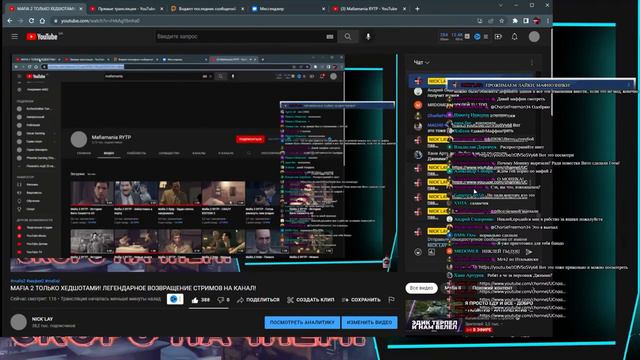The width and height of the screenshot is (640, 360).
Task: Click the video title 'MAFIA 2 ТОЛЬКО ХЕДШОТАМИ'
Action: pos(133,288)
